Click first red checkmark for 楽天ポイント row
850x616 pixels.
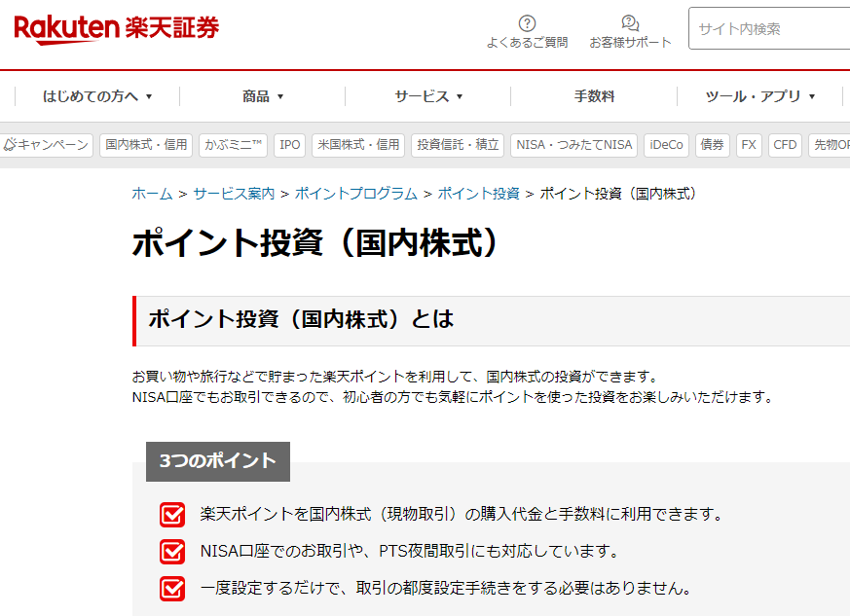point(172,515)
